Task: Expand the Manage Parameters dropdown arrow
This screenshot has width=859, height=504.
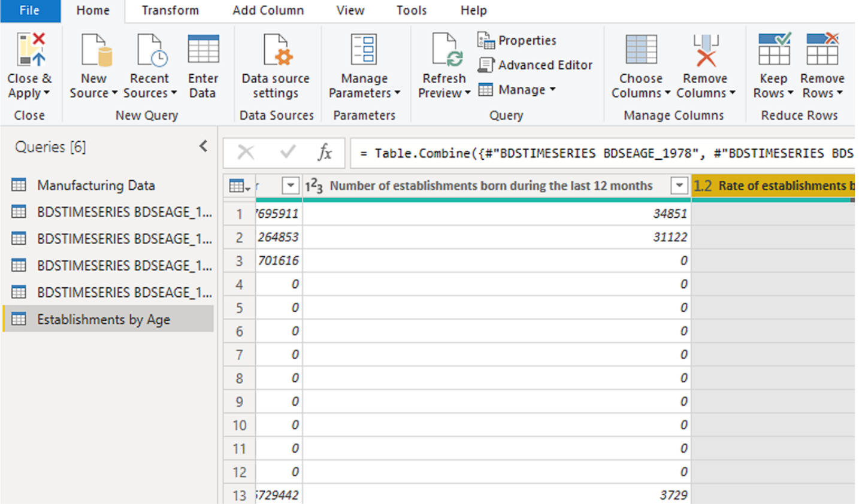Action: tap(397, 93)
